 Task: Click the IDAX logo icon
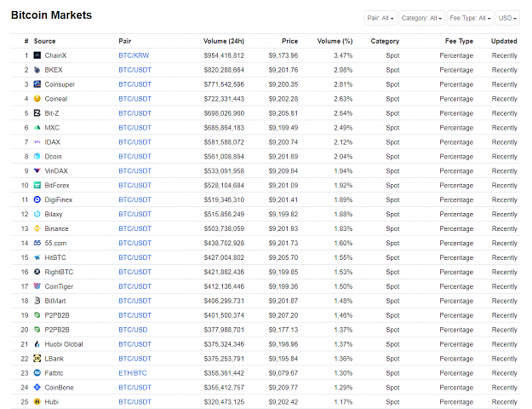[37, 142]
